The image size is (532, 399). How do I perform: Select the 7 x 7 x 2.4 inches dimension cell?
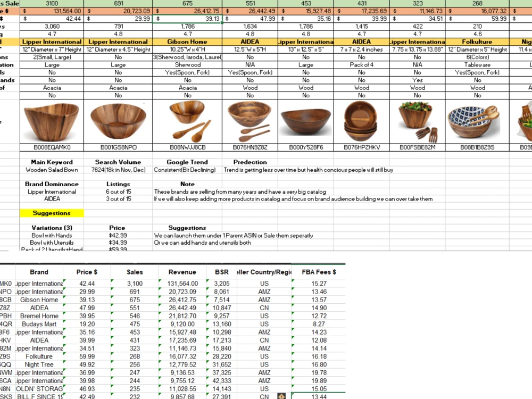coord(361,49)
